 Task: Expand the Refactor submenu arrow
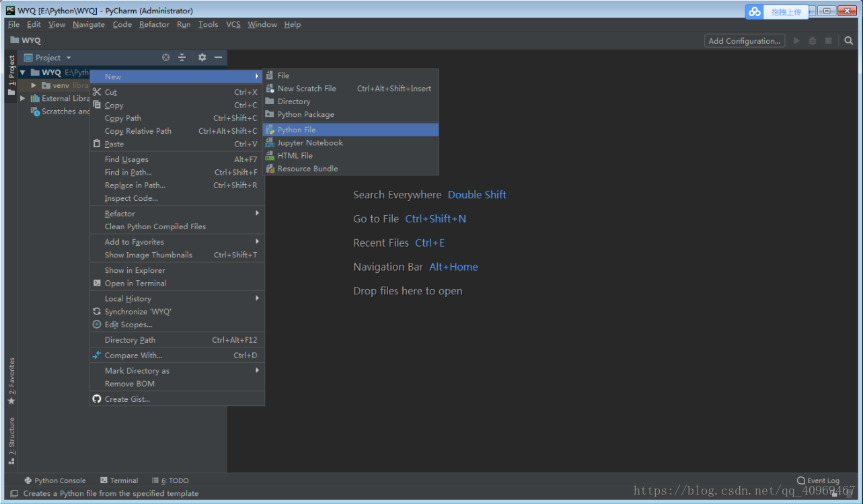[257, 213]
